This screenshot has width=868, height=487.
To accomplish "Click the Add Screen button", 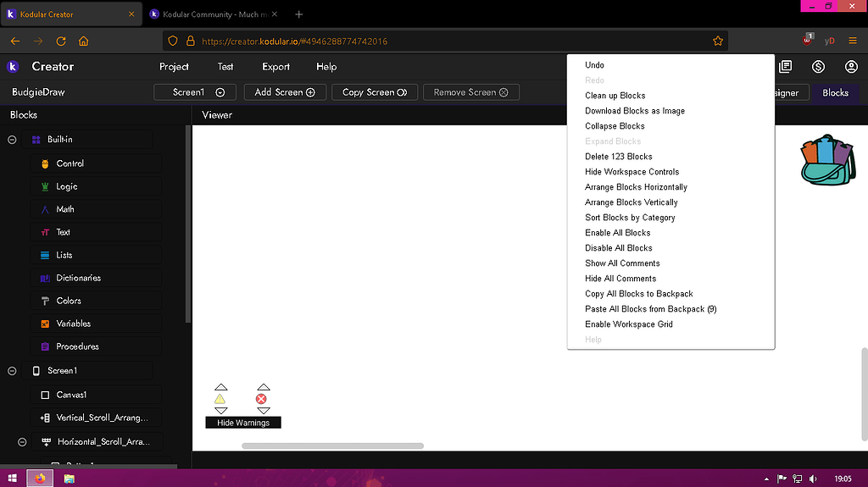I will pyautogui.click(x=285, y=92).
